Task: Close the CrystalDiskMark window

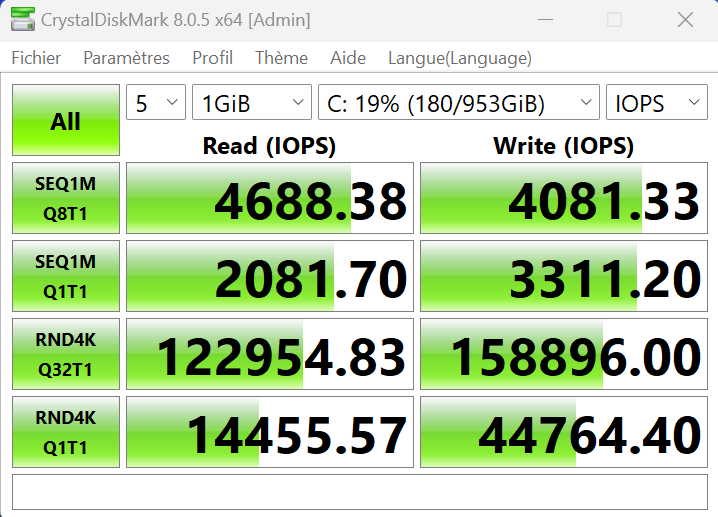Action: 685,20
